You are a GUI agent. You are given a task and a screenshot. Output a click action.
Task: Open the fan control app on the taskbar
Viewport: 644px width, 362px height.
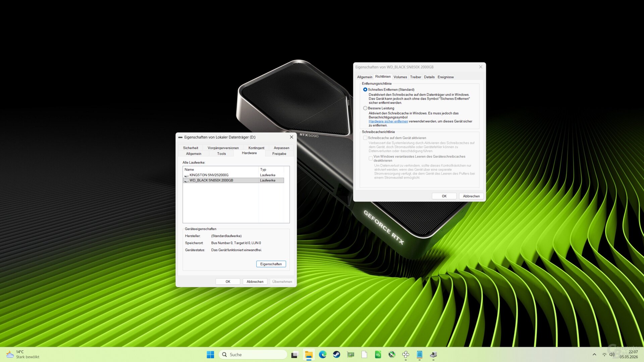tap(406, 355)
